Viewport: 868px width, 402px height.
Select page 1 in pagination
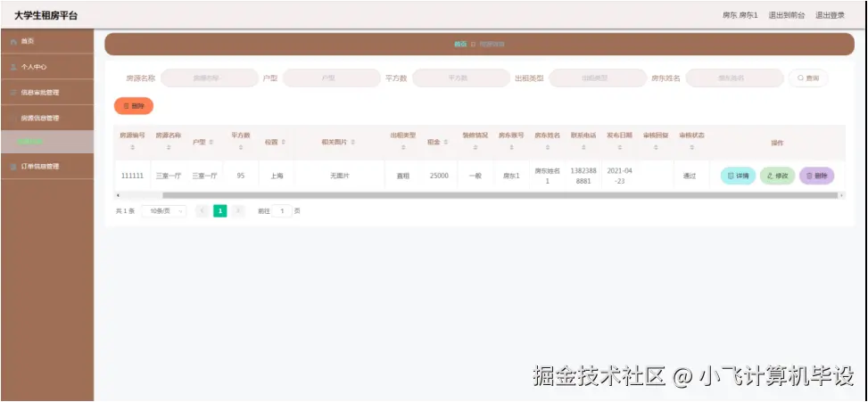coord(219,210)
